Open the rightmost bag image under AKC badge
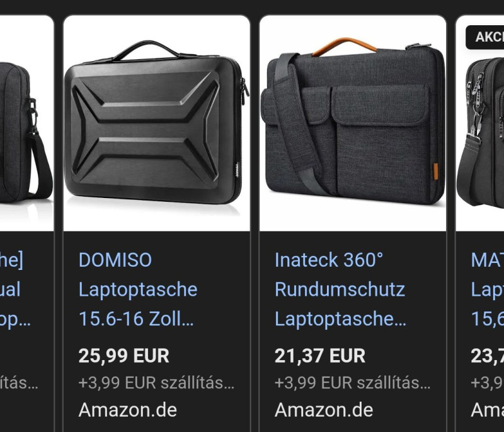This screenshot has width=504, height=432. coord(480,123)
